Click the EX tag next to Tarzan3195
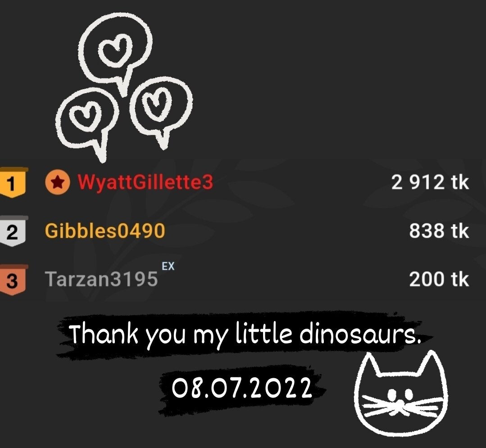 coord(168,266)
